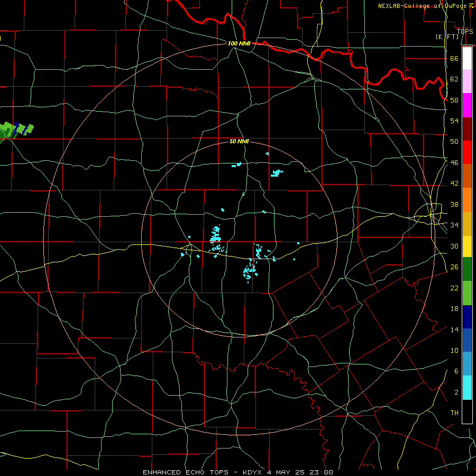Click the medium blue legend swatch
The image size is (476, 476).
click(x=467, y=340)
